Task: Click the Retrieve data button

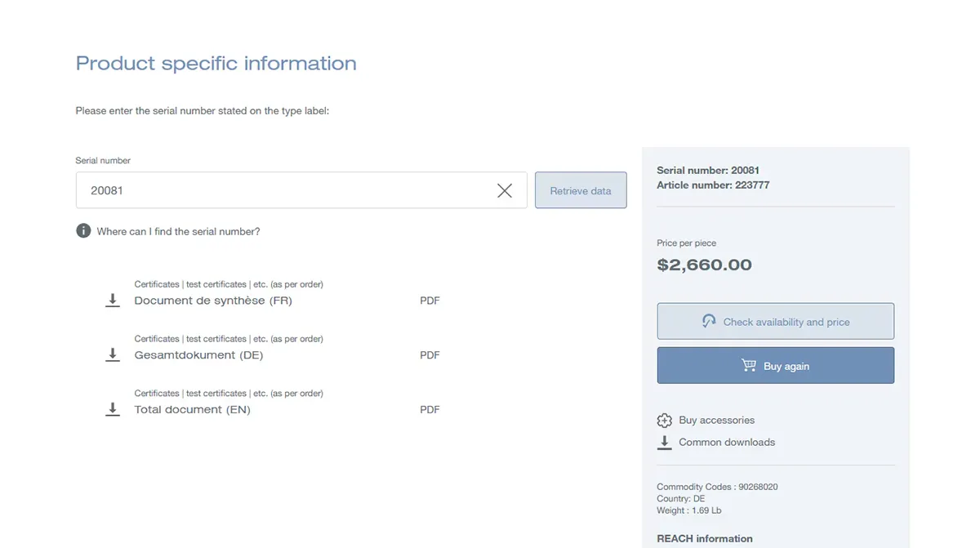Action: 581,190
